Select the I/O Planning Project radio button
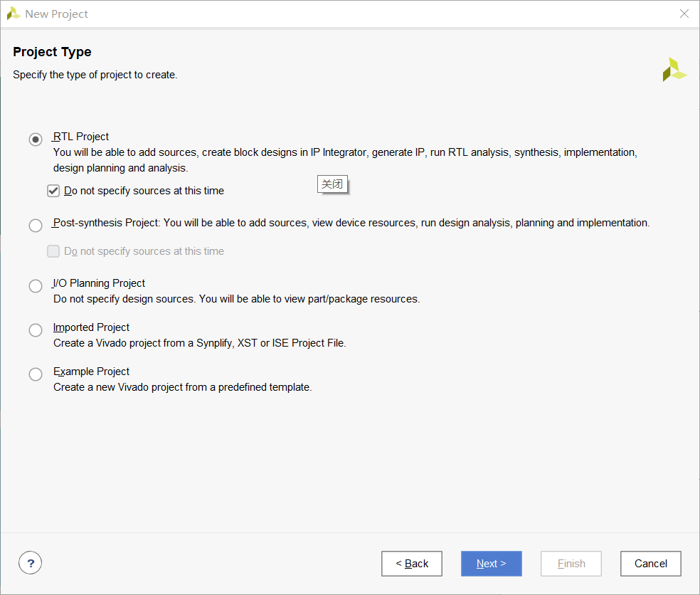Screen dimensions: 700x595 (36, 286)
